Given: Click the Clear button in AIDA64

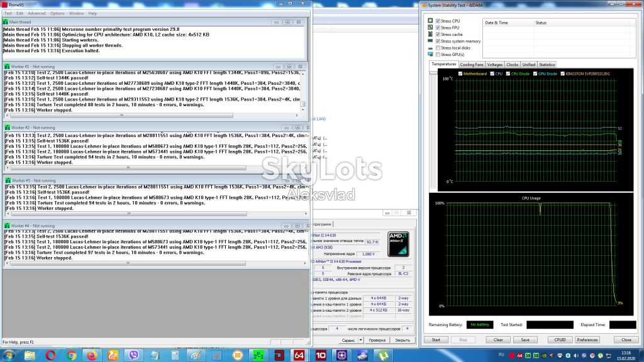Looking at the screenshot, I should click(x=498, y=340).
